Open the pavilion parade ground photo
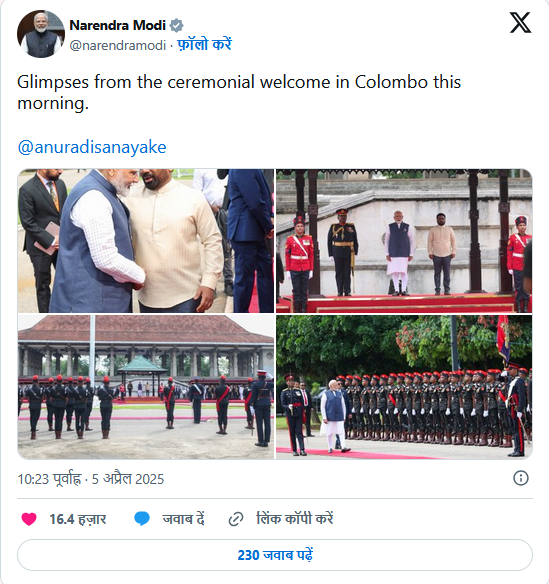This screenshot has width=549, height=584. [146, 387]
